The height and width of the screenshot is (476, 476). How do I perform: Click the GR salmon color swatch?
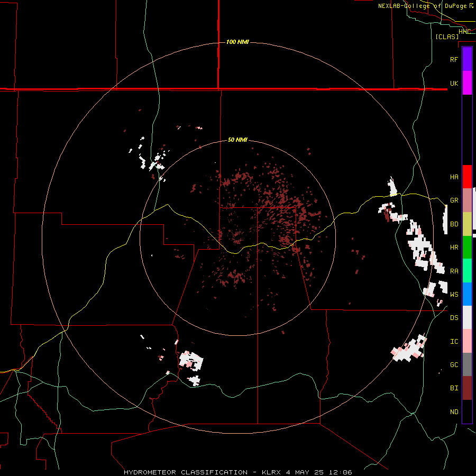click(x=467, y=200)
